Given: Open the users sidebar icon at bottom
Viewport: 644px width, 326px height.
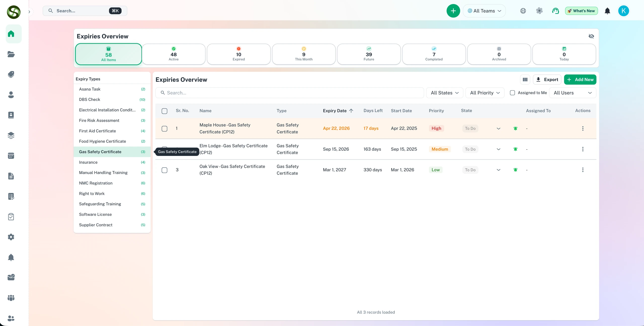Looking at the screenshot, I should (x=11, y=318).
